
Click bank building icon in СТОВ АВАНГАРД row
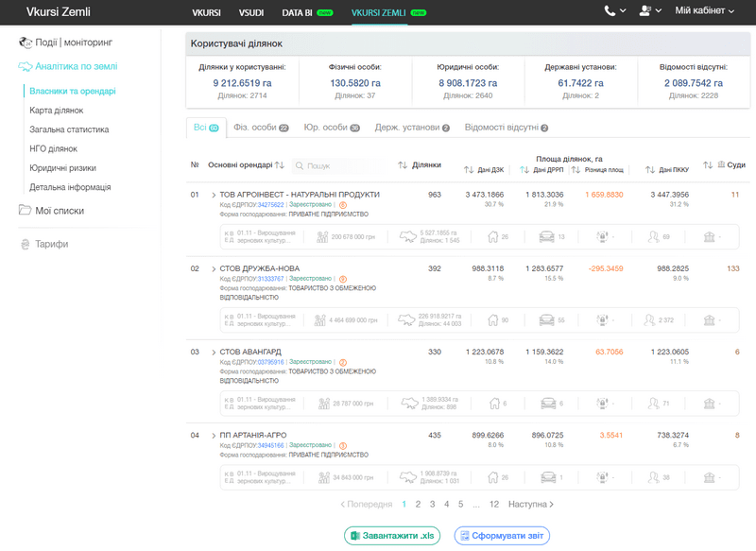coord(710,404)
